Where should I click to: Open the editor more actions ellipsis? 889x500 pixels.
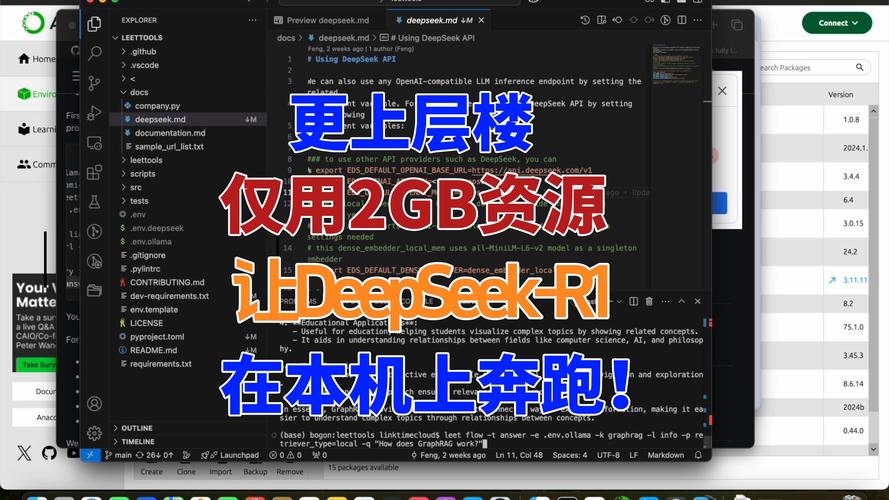pos(698,20)
